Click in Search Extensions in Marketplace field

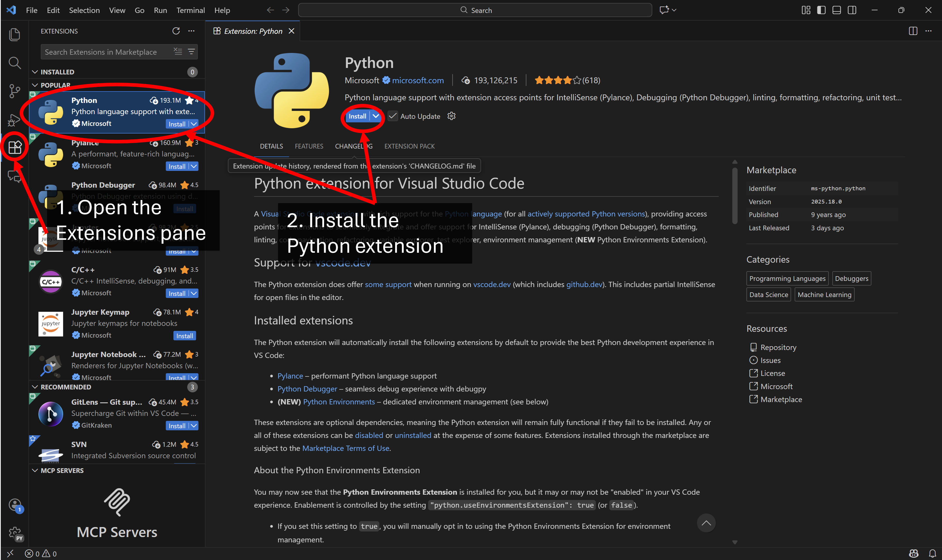pyautogui.click(x=108, y=52)
